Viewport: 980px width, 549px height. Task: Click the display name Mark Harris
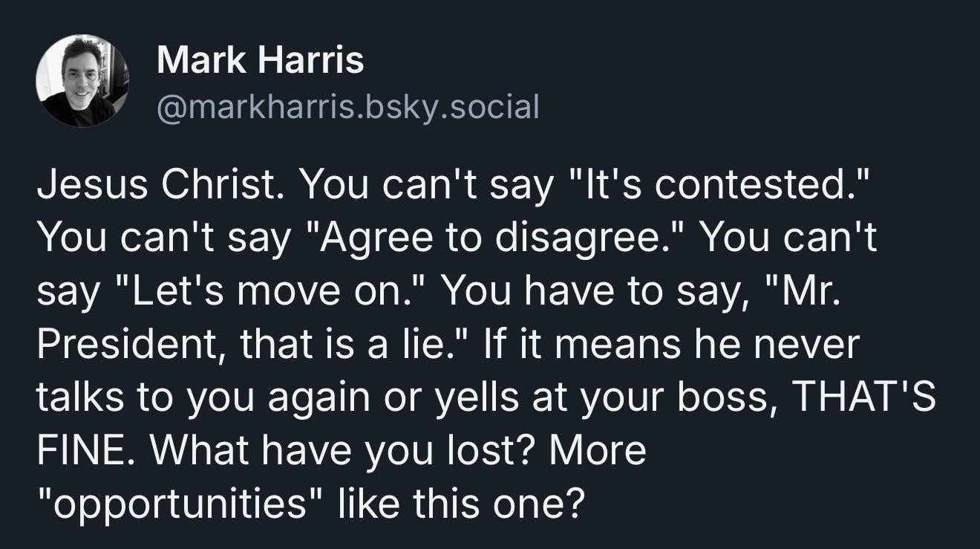tap(261, 59)
